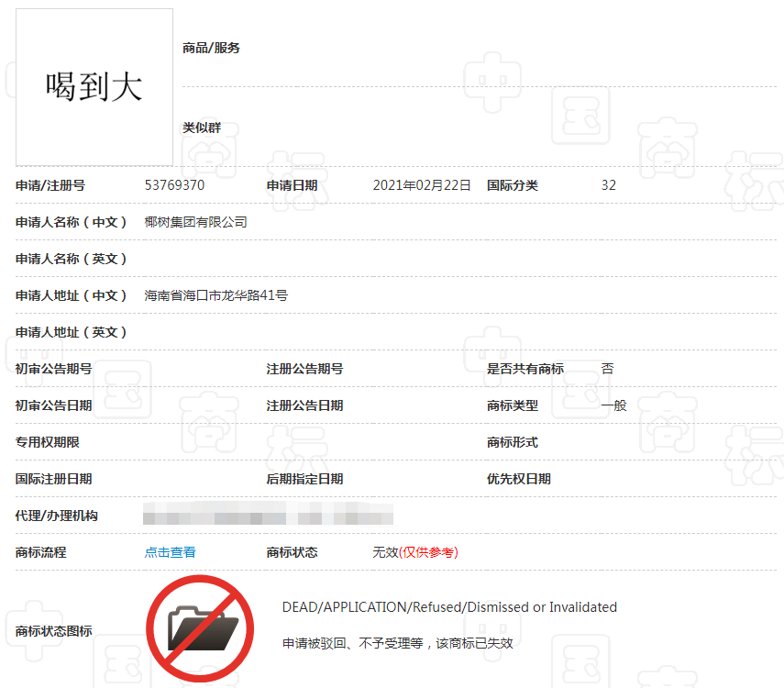Viewport: 784px width, 688px height.
Task: Select the DEAD/APPLICATION/Refused status line
Action: point(449,607)
